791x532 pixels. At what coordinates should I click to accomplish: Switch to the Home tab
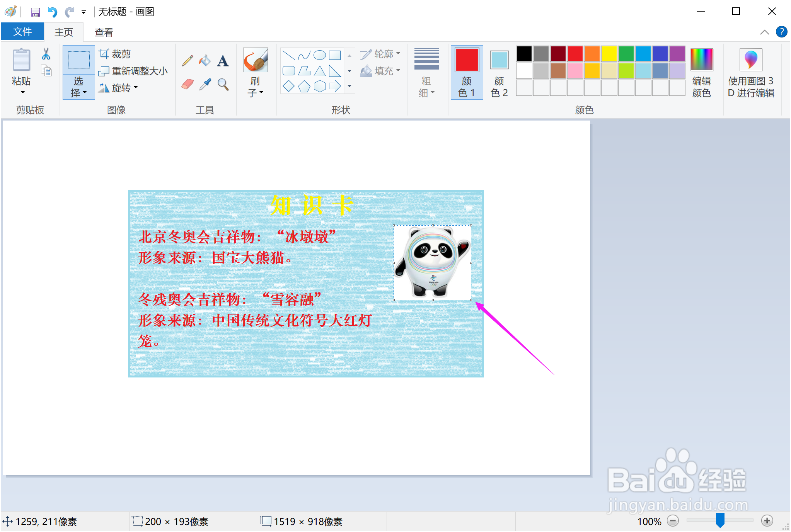point(64,32)
